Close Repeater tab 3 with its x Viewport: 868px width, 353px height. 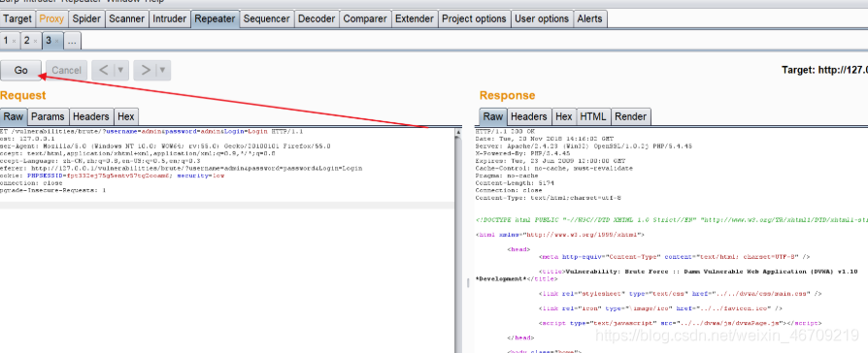[57, 41]
